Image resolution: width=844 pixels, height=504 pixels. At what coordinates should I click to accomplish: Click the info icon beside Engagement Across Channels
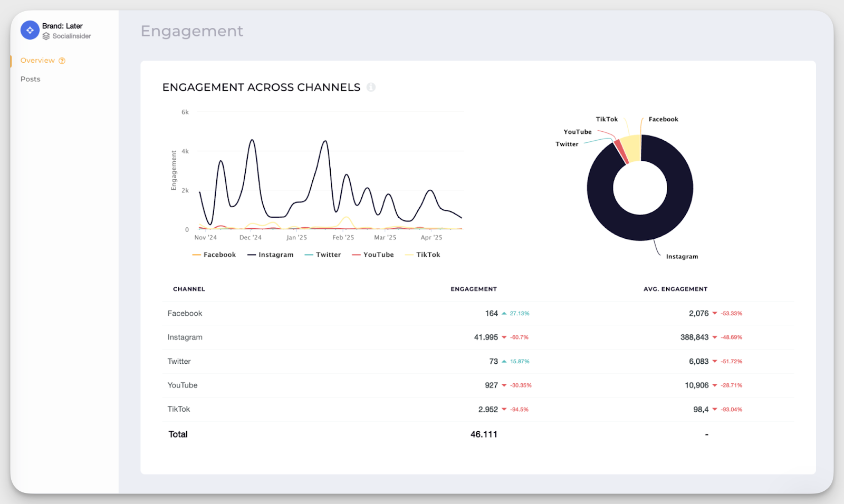pos(371,87)
